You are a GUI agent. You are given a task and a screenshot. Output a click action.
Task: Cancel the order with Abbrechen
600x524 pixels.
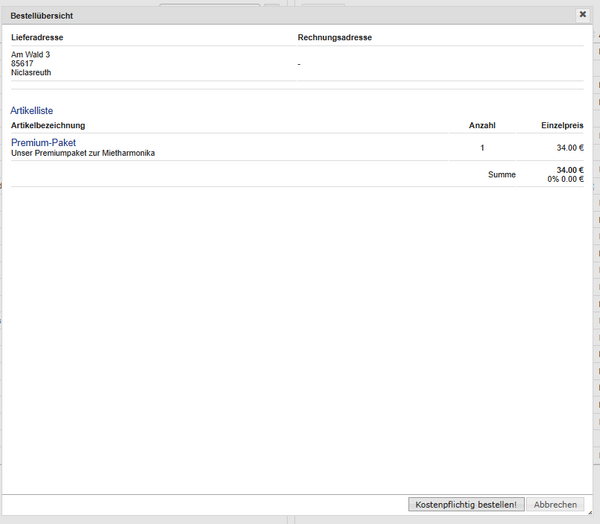point(555,504)
